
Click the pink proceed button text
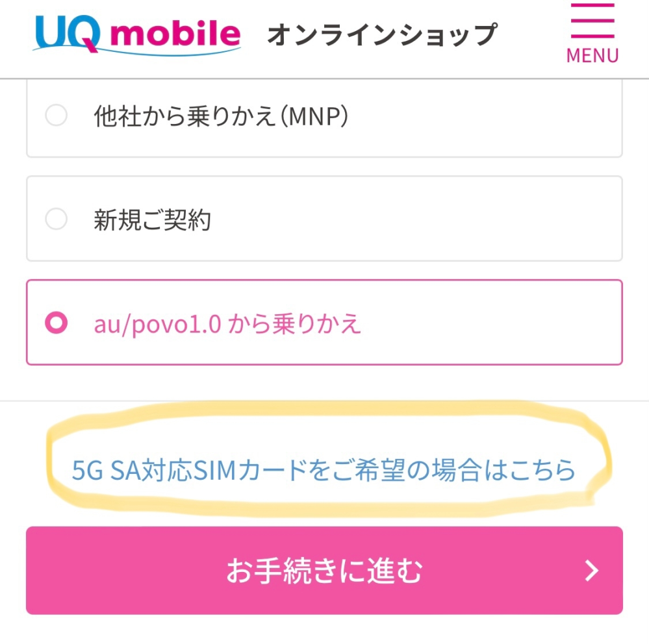(x=324, y=571)
